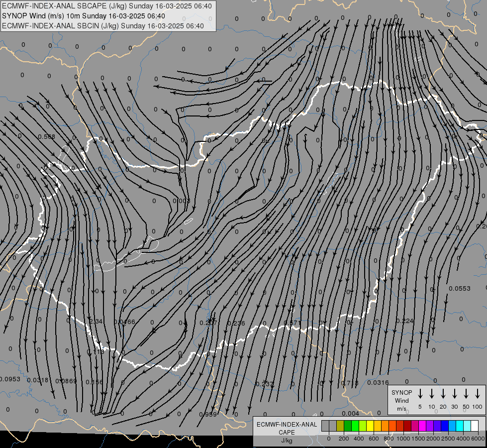Click the 2500 tick on CAPE scale
The image size is (487, 448).
coord(448,439)
